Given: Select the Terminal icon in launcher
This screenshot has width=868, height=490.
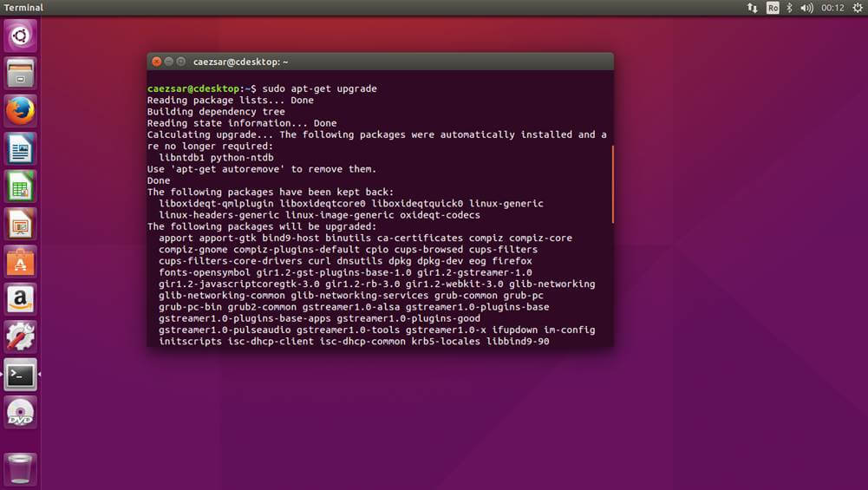Looking at the screenshot, I should (20, 375).
